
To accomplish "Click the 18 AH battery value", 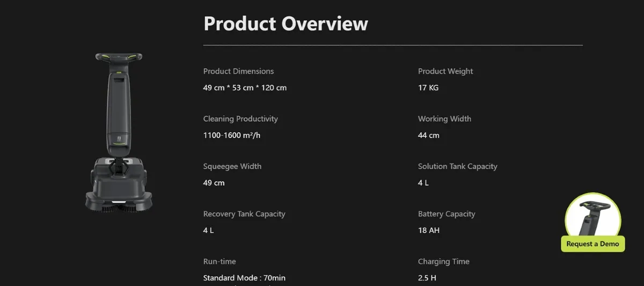I will 429,230.
